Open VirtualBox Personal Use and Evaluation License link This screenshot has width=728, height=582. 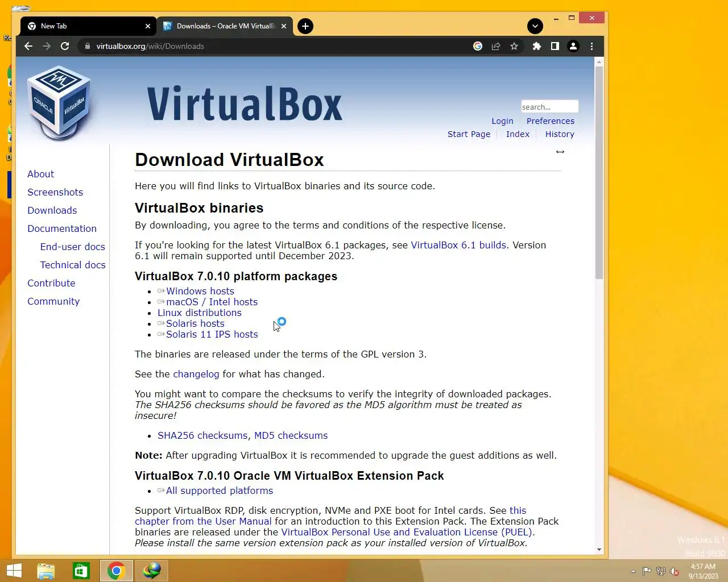click(407, 532)
